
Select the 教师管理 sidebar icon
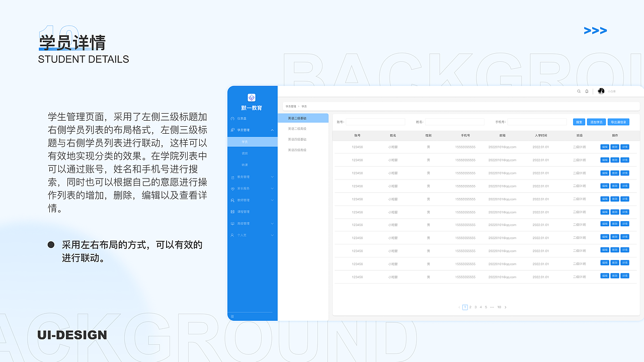coord(231,200)
